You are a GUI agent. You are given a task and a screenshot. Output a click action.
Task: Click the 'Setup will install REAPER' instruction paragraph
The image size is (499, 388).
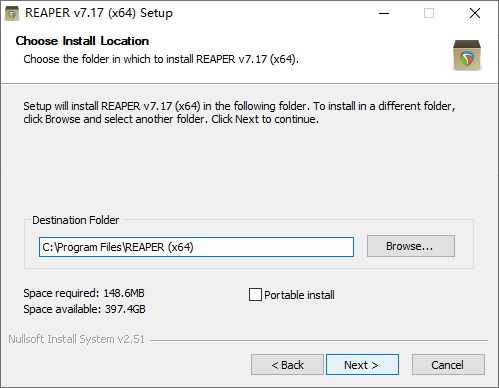239,112
